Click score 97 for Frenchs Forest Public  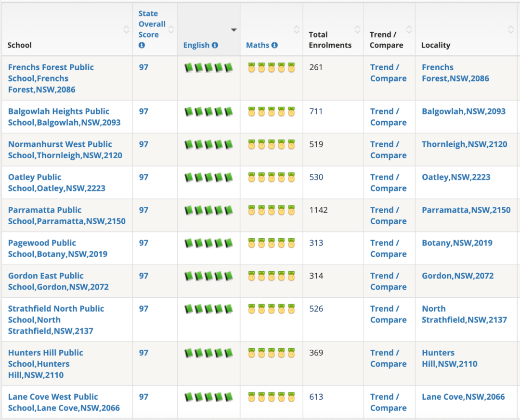143,67
